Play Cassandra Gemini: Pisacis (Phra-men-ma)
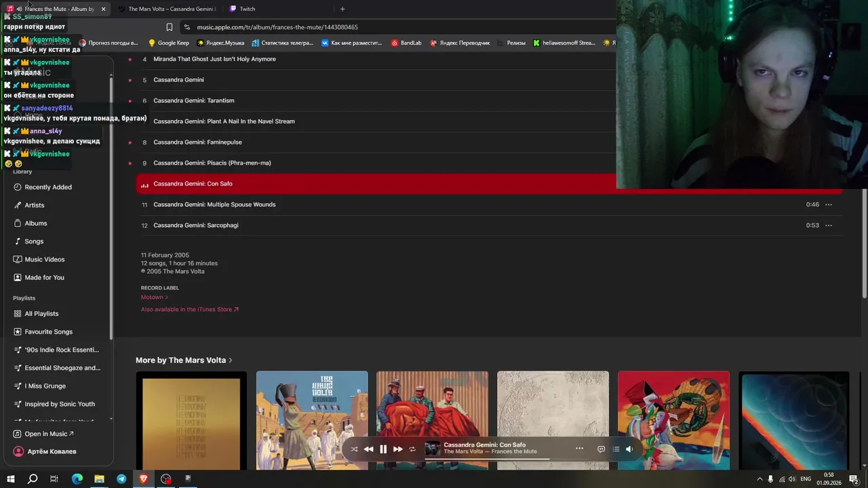This screenshot has height=488, width=868. pyautogui.click(x=212, y=163)
